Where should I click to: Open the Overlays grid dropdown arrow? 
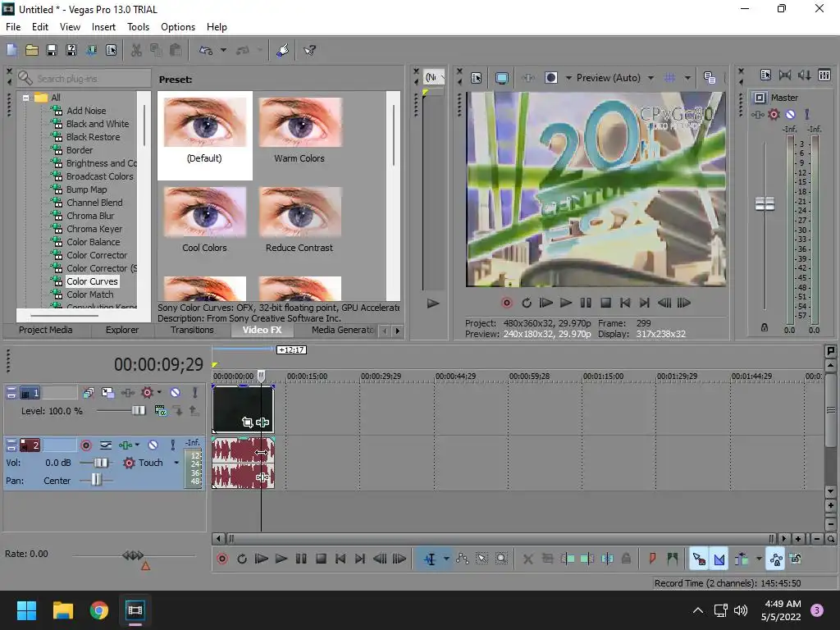(687, 78)
